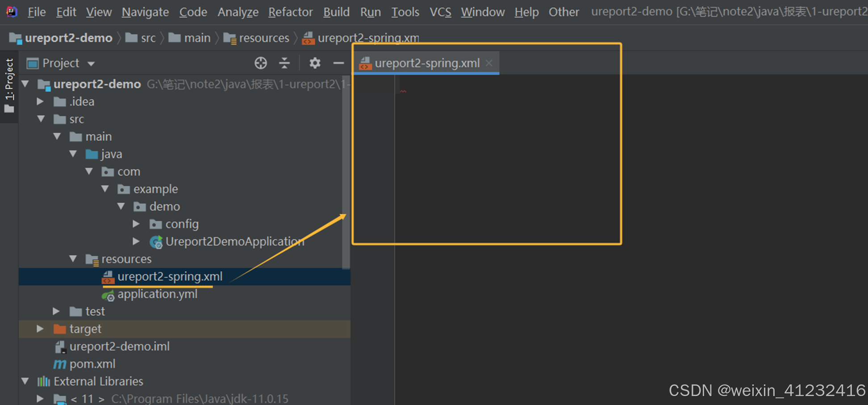Image resolution: width=868 pixels, height=405 pixels.
Task: Open the Help menu
Action: [526, 12]
